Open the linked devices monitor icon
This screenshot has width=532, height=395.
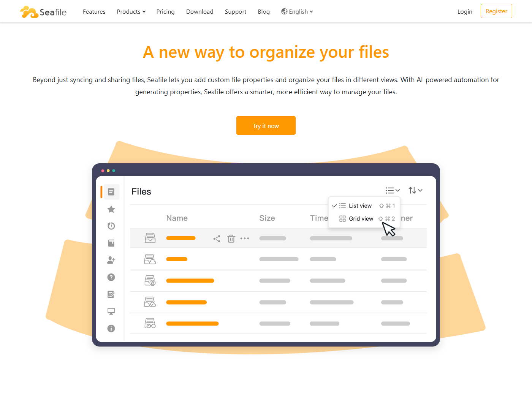coord(111,311)
